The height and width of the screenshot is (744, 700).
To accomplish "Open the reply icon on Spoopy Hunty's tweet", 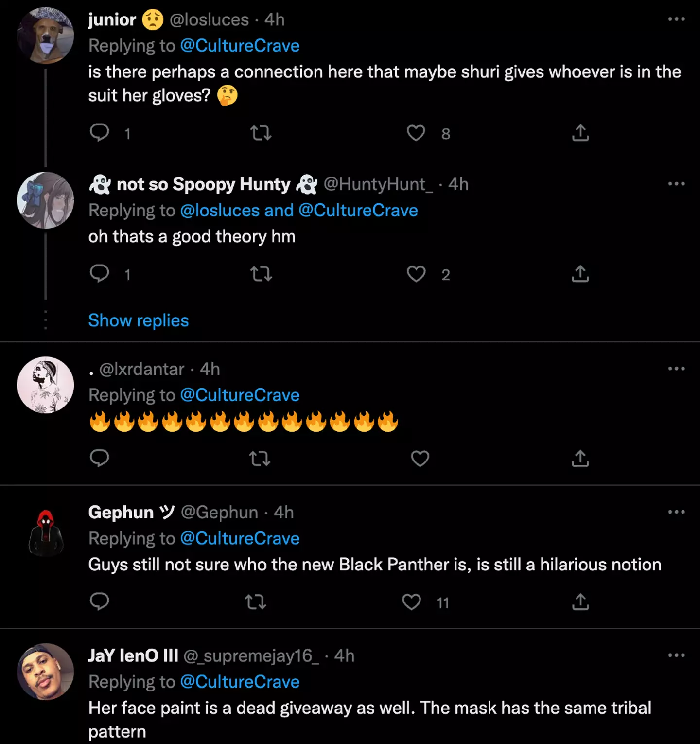I will click(100, 274).
